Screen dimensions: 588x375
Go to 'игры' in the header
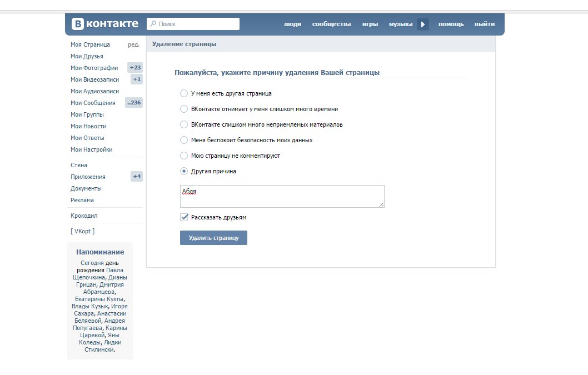(x=370, y=24)
